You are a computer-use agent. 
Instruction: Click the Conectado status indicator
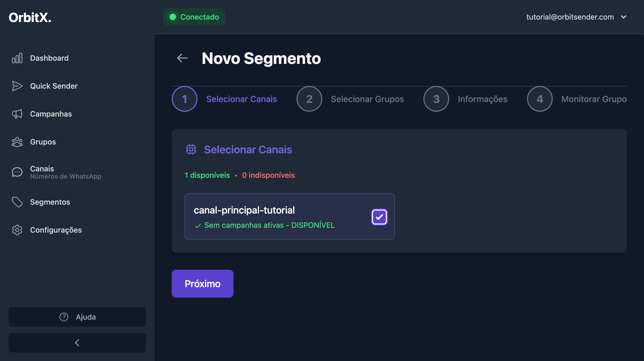(x=194, y=17)
